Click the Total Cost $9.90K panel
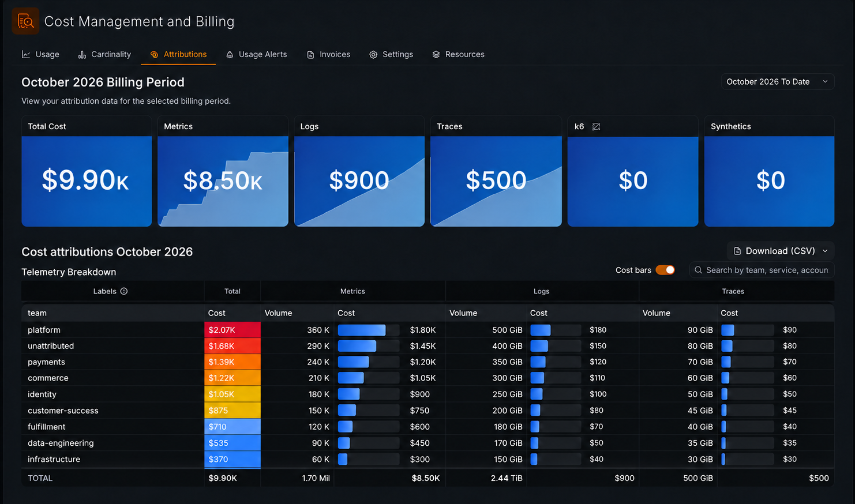The height and width of the screenshot is (504, 855). (87, 171)
